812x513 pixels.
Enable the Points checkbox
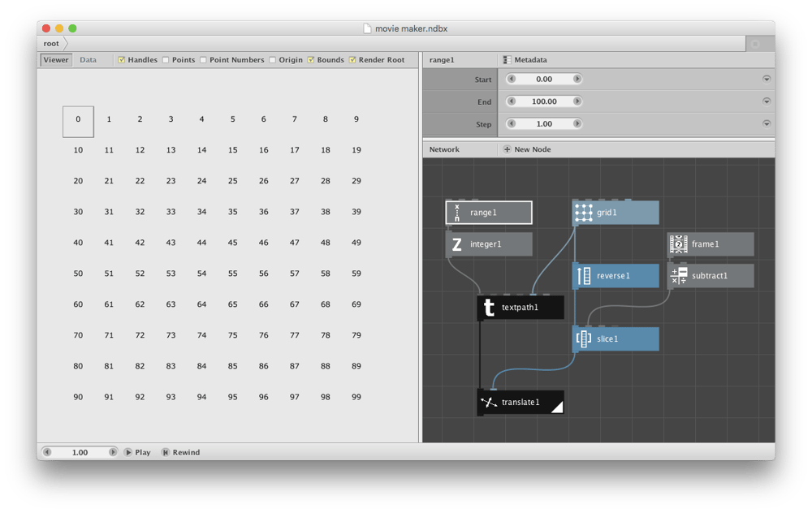click(166, 60)
